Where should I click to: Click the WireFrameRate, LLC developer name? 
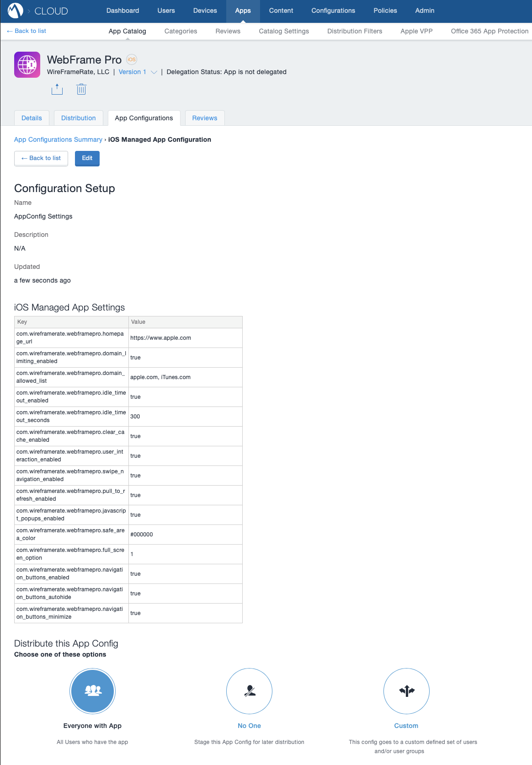pos(78,72)
